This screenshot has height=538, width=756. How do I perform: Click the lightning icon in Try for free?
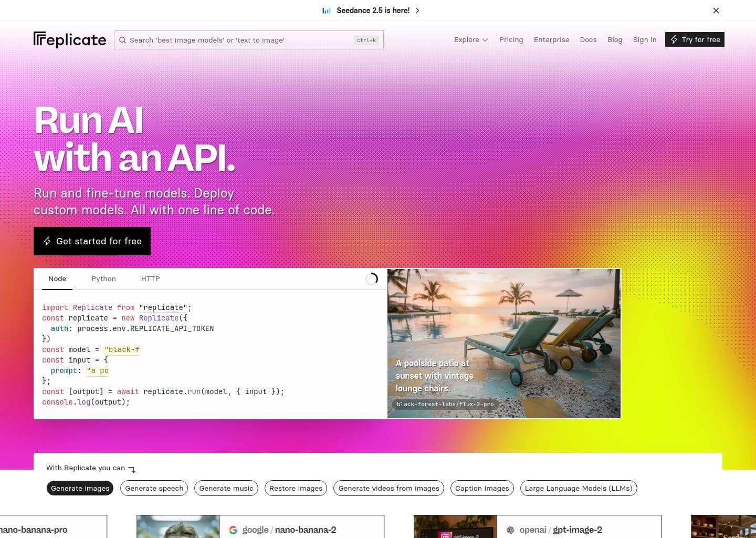[x=674, y=39]
